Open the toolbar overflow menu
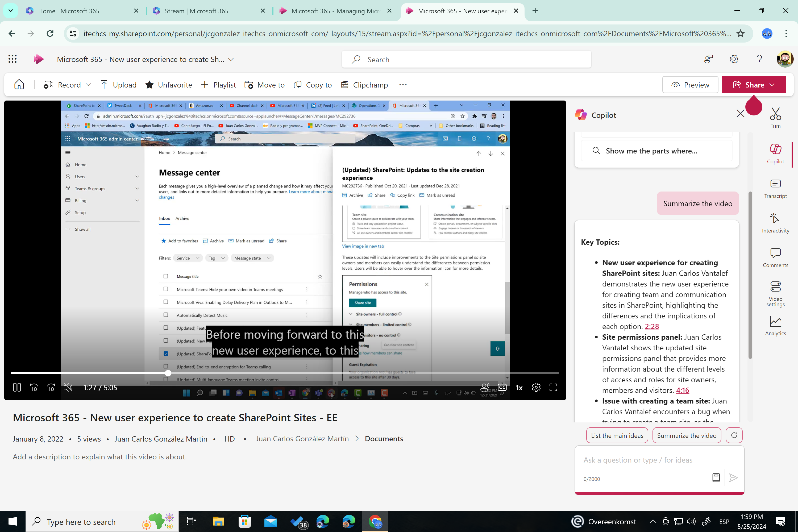 (x=403, y=85)
